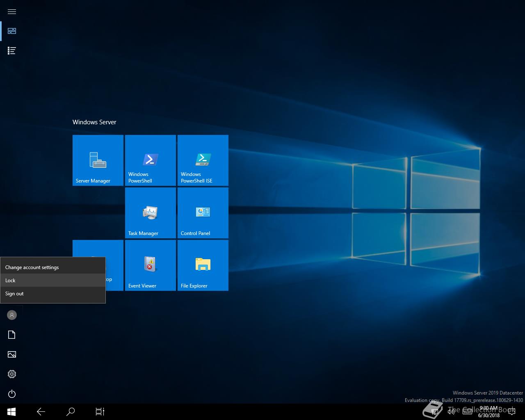The height and width of the screenshot is (420, 525).
Task: Click the taskbar clock showing 6/30/2018
Action: [489, 412]
